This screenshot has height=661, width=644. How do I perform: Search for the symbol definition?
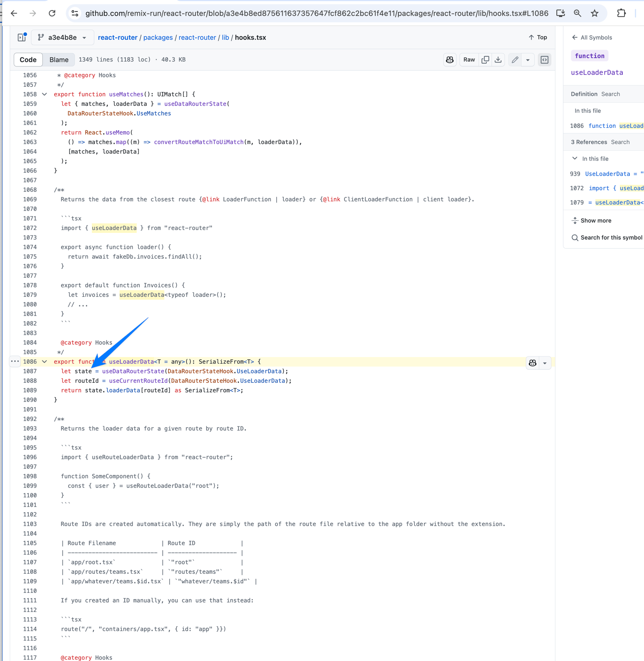click(x=611, y=94)
